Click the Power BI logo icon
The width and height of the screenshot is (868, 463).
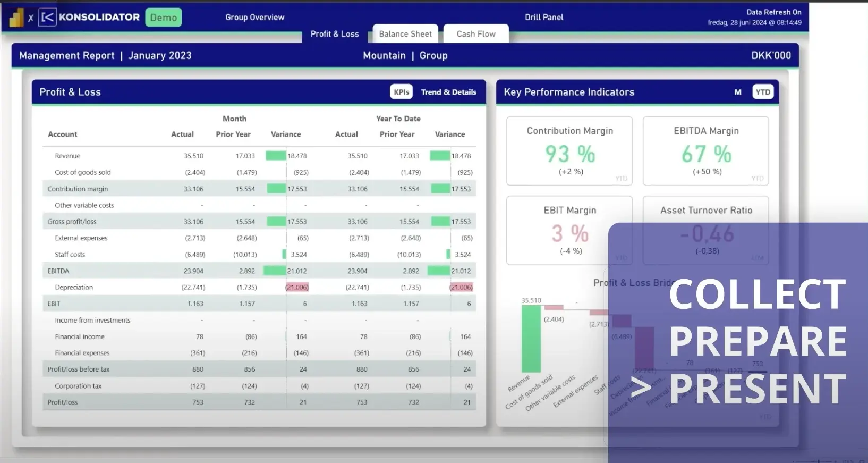tap(16, 18)
